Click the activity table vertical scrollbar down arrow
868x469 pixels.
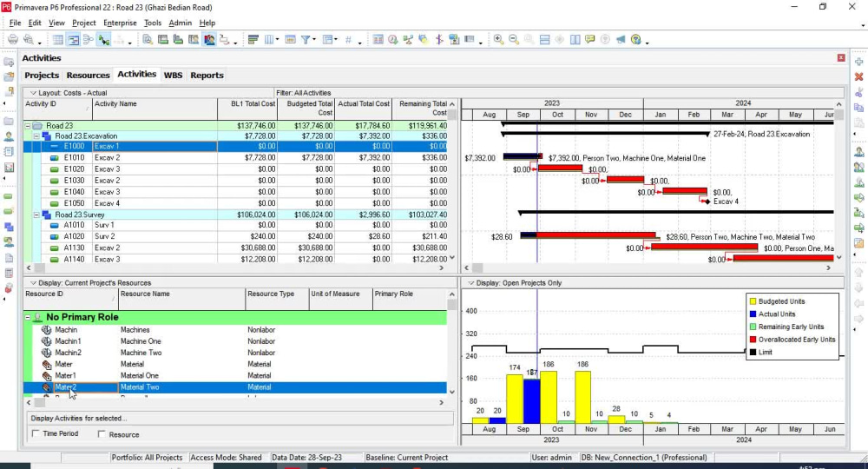click(x=452, y=257)
